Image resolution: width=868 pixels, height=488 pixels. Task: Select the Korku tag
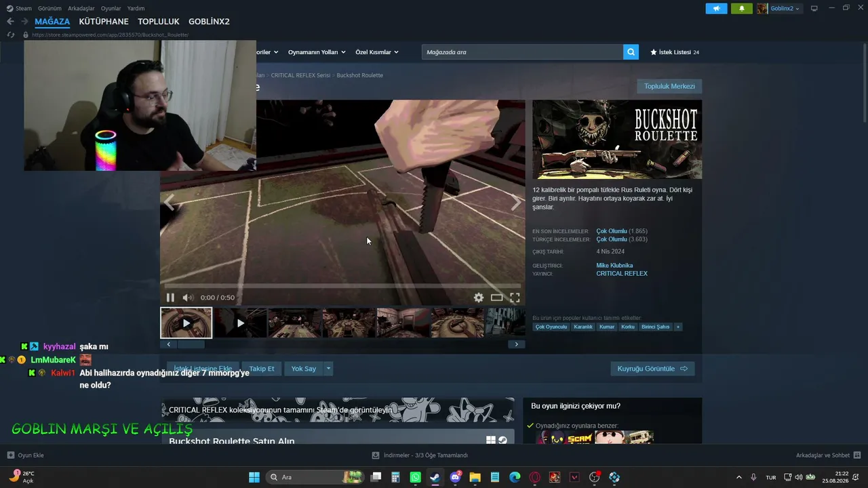[x=628, y=327]
